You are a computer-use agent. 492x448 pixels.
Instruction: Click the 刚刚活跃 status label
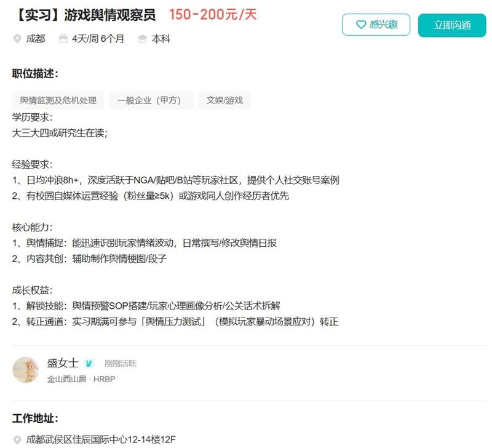pos(120,364)
